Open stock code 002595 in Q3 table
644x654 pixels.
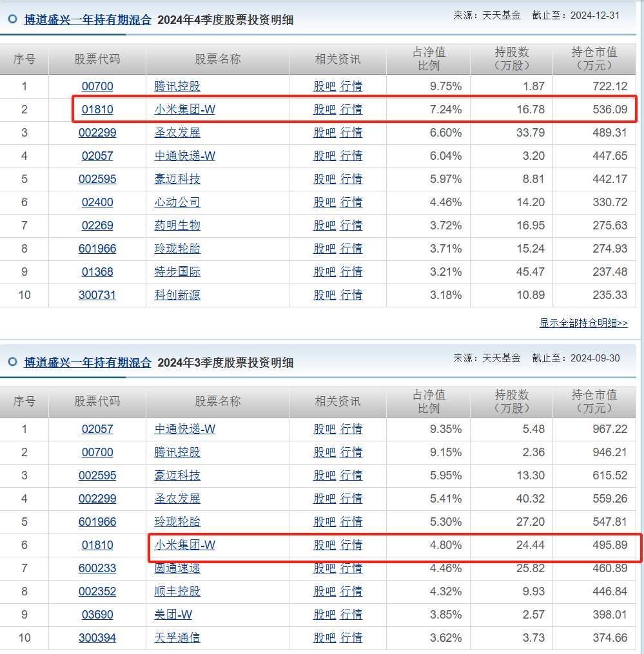(97, 476)
